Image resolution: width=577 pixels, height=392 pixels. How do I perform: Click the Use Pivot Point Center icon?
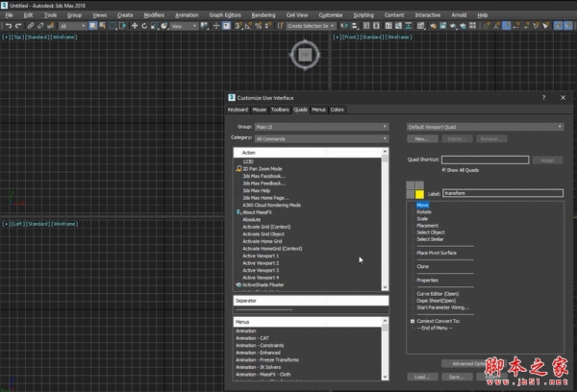pos(204,26)
